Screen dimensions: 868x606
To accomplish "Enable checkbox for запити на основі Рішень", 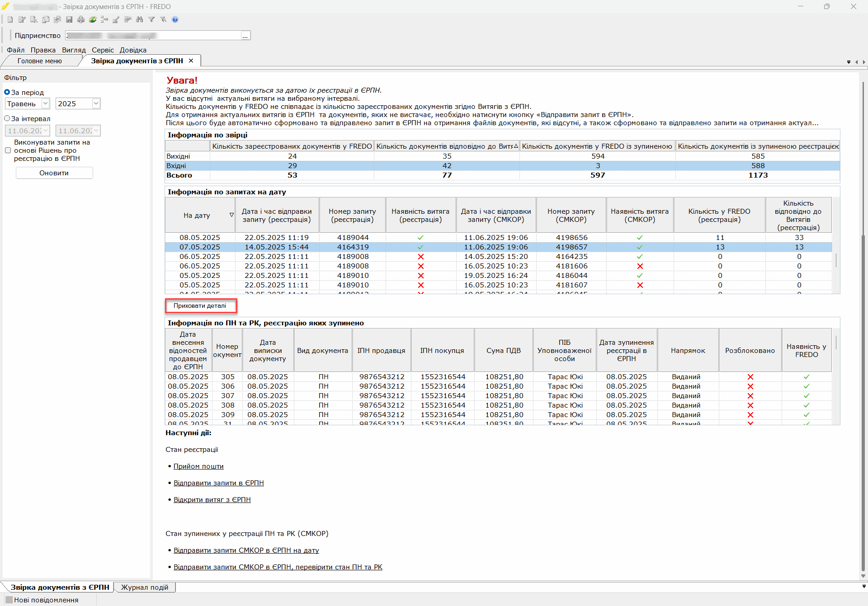I will pos(8,150).
